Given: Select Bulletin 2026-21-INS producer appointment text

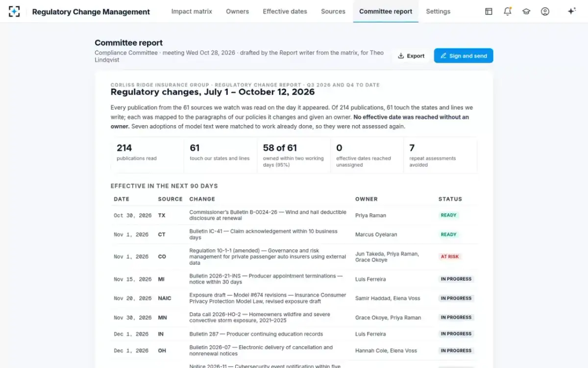Looking at the screenshot, I should [266, 279].
